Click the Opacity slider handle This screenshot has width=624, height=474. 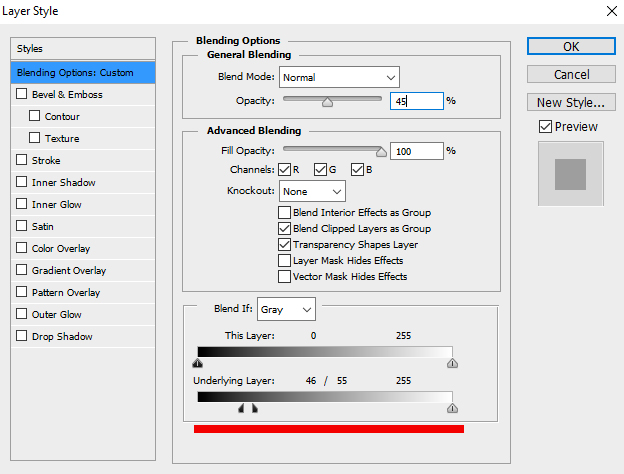pyautogui.click(x=328, y=102)
